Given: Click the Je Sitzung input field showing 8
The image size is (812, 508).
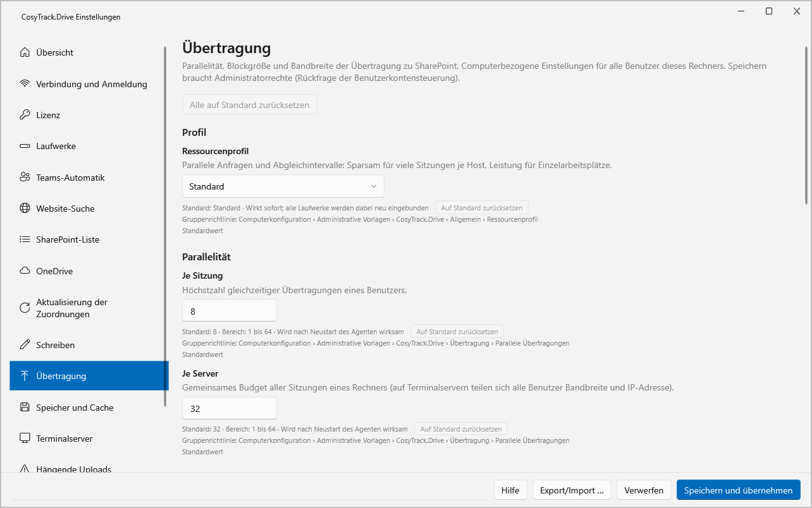Looking at the screenshot, I should coord(230,311).
